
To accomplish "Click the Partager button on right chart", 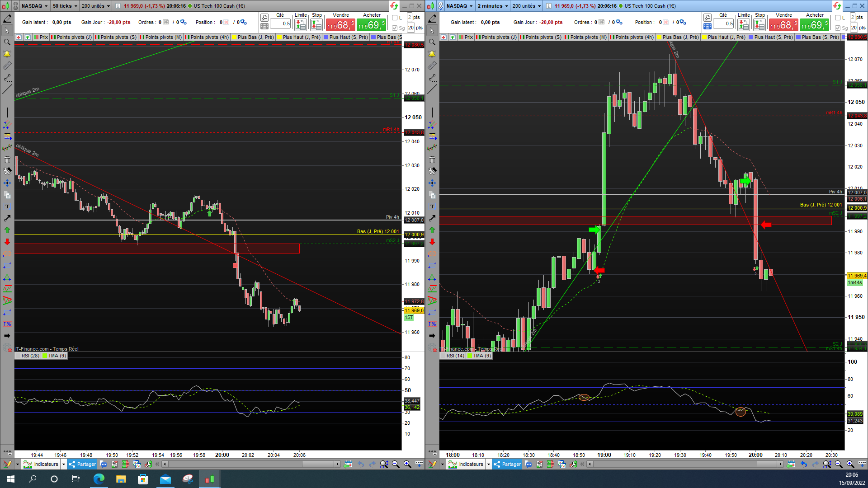I will [507, 464].
